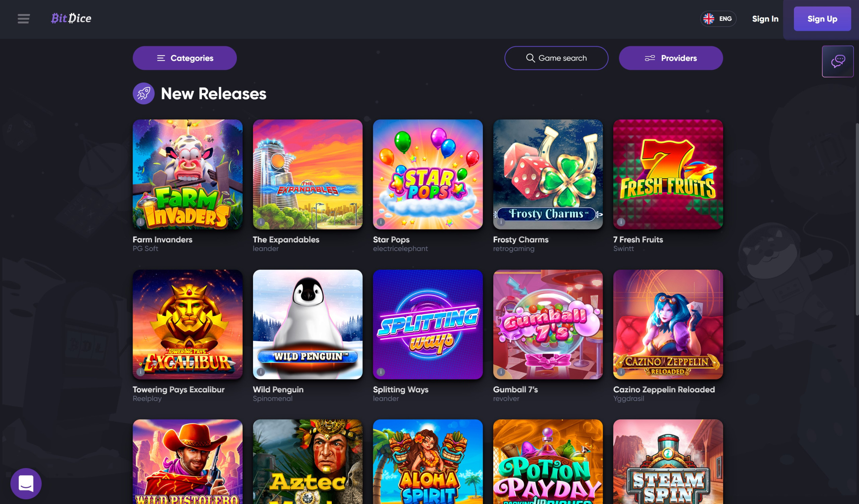Select the retrogaming provider label
The image size is (859, 504).
pyautogui.click(x=514, y=249)
